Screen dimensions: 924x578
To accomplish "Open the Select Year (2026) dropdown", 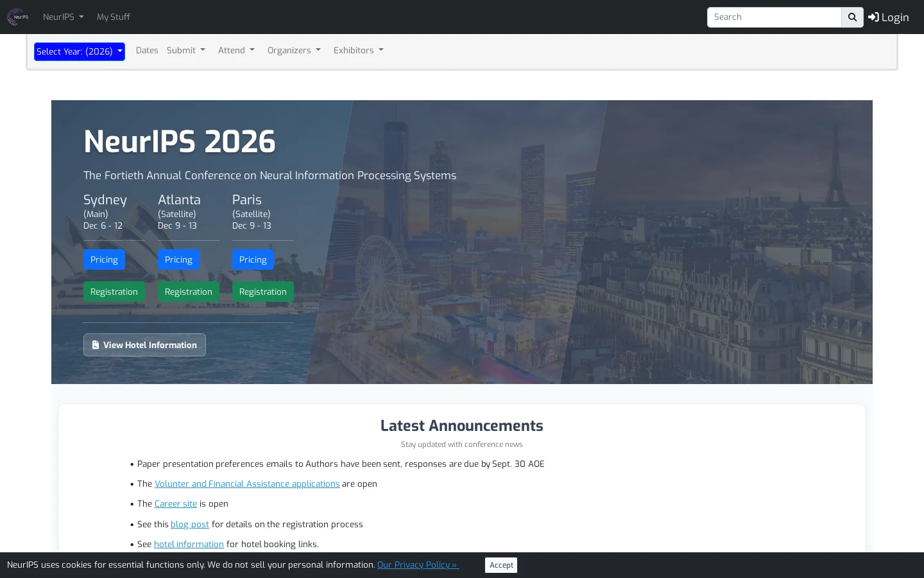I will coord(80,51).
